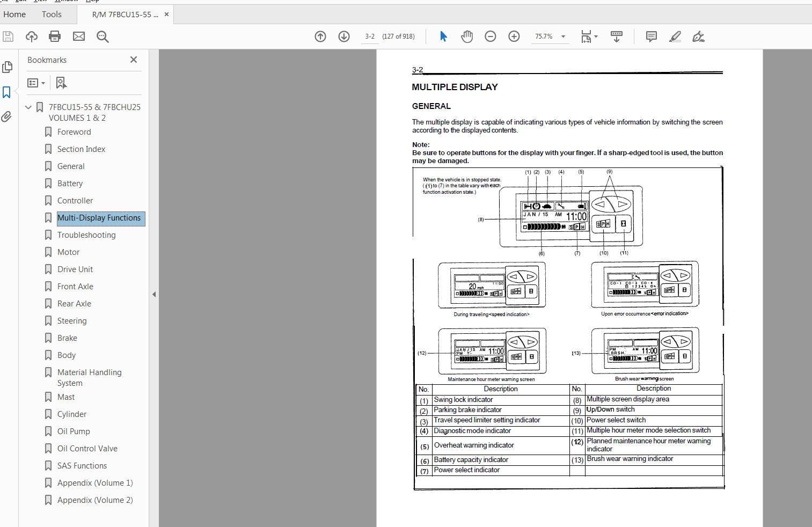Collapse the 7FBCU15-55 bookmark tree

[28, 107]
